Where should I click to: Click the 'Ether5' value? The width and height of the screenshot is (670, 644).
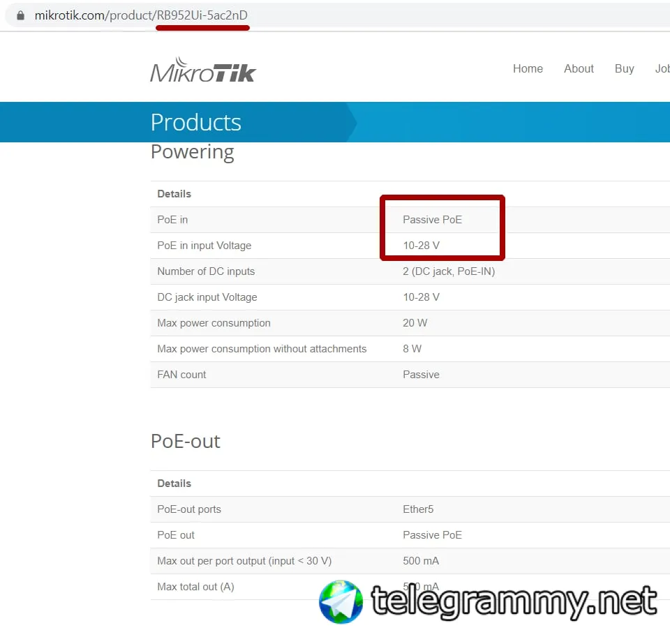coord(418,509)
